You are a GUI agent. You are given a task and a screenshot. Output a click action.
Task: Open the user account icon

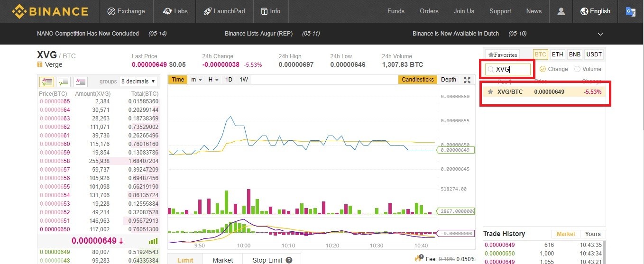(561, 11)
